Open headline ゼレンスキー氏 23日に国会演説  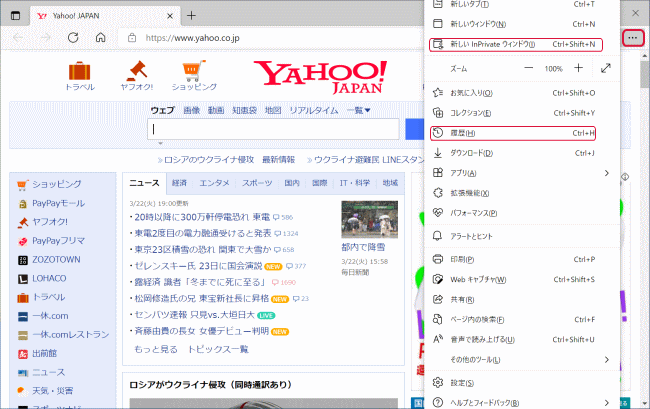click(198, 266)
